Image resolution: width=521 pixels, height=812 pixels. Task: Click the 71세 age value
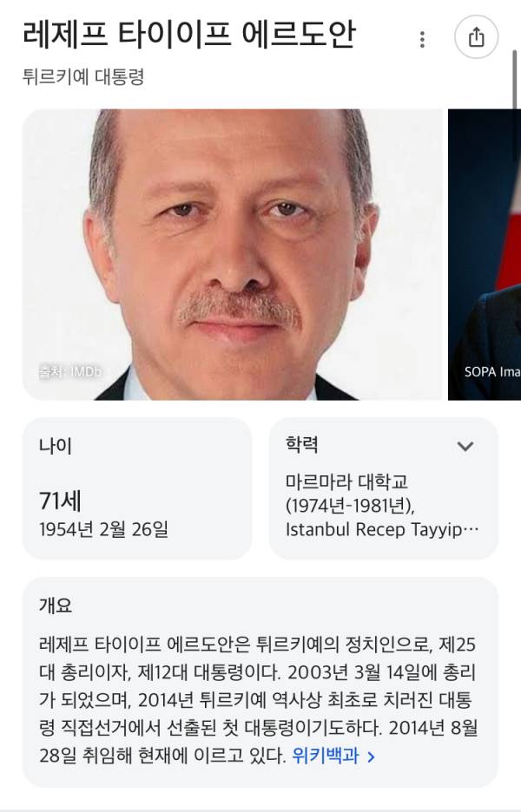60,501
